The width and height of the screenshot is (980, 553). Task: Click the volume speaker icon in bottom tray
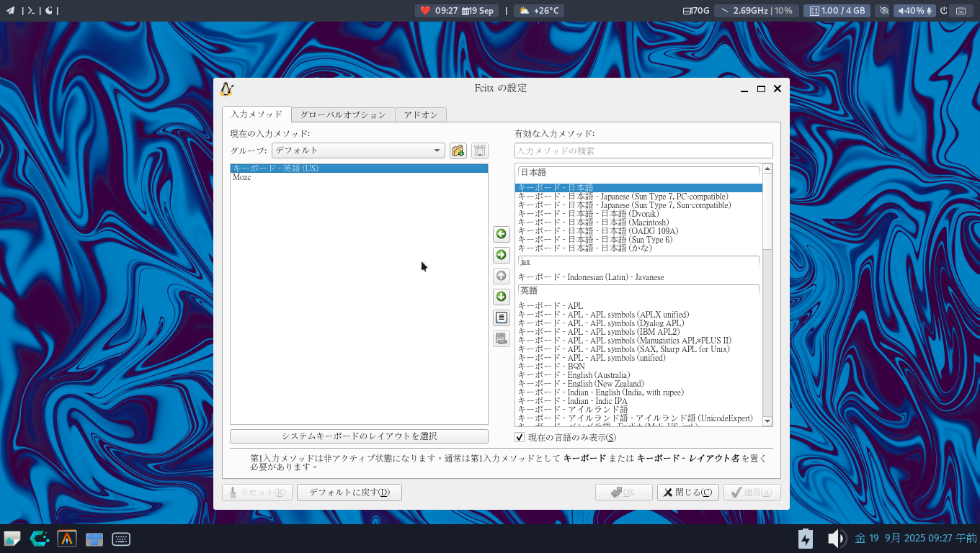[836, 539]
